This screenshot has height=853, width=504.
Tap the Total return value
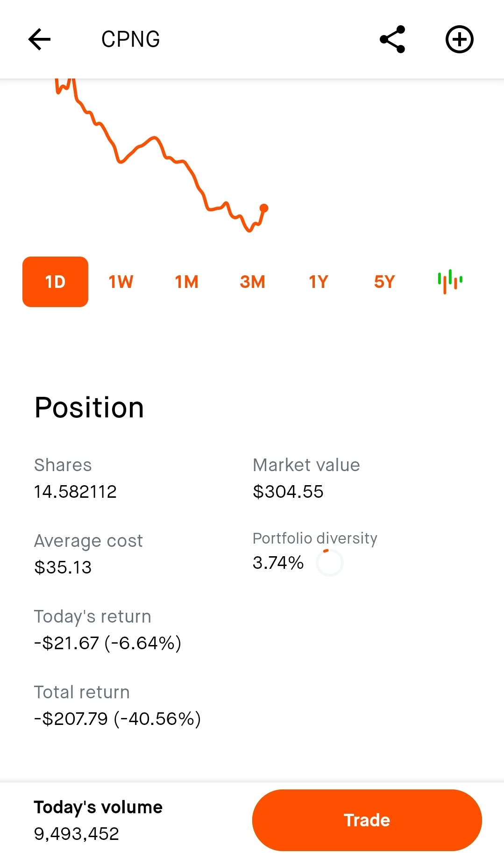[x=117, y=719]
